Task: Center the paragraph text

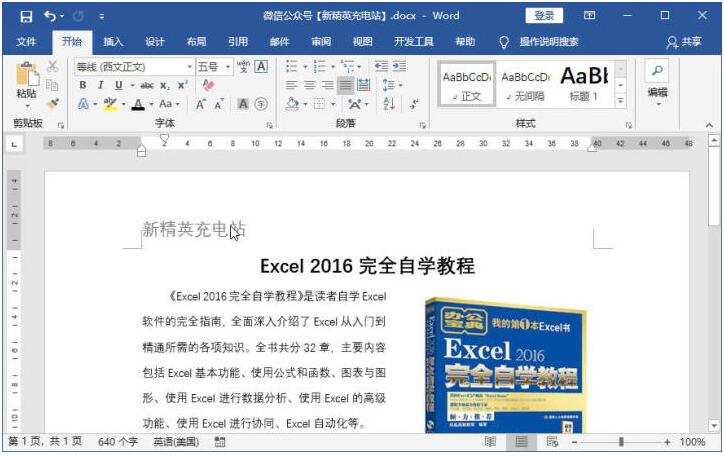Action: pos(309,85)
